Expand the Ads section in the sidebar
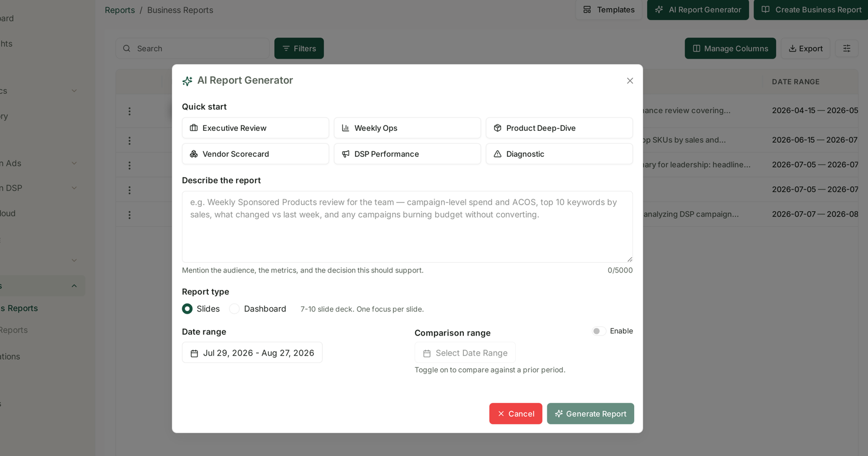868x456 pixels. pyautogui.click(x=74, y=163)
